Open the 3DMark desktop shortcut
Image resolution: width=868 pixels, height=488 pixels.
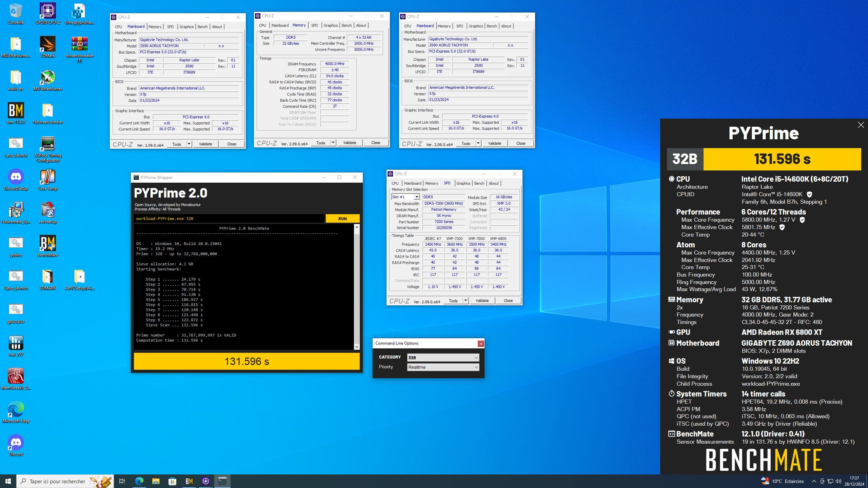click(x=47, y=47)
